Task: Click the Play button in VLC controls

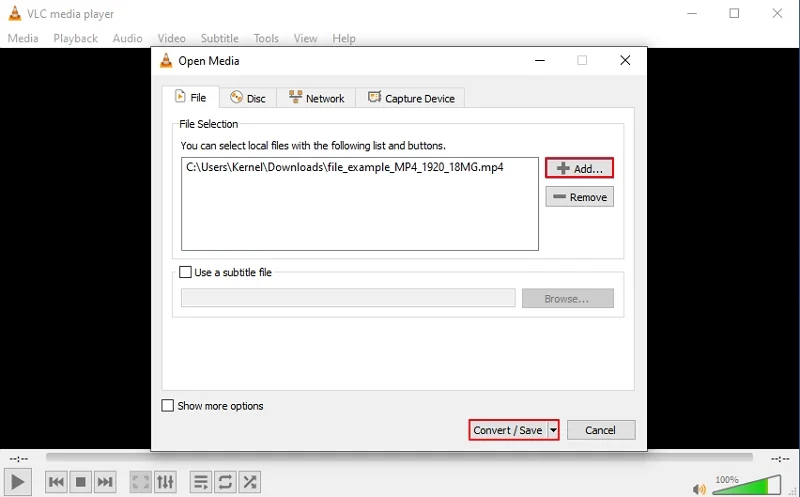Action: [18, 482]
